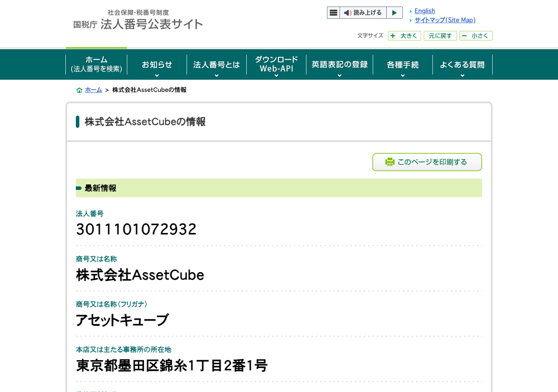Open サイトマップ(Site Map) link
The width and height of the screenshot is (558, 392).
pyautogui.click(x=445, y=20)
